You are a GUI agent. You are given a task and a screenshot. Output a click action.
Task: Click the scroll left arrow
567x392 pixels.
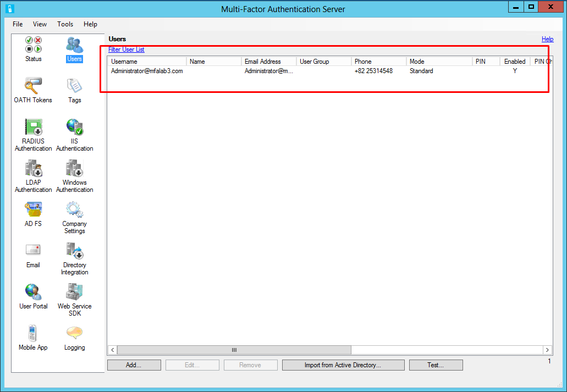(x=112, y=350)
